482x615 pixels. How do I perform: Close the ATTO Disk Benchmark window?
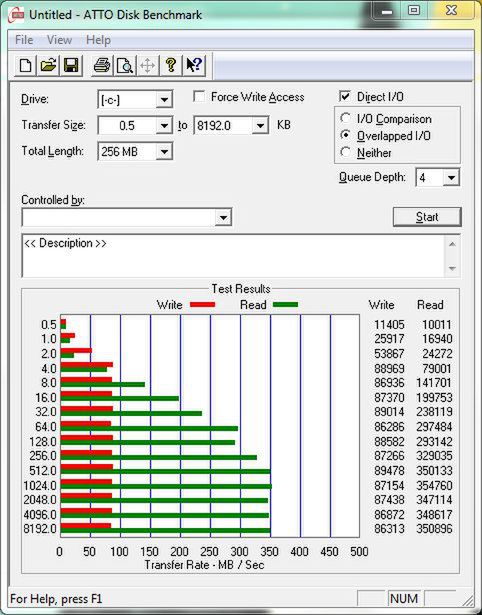pos(451,11)
